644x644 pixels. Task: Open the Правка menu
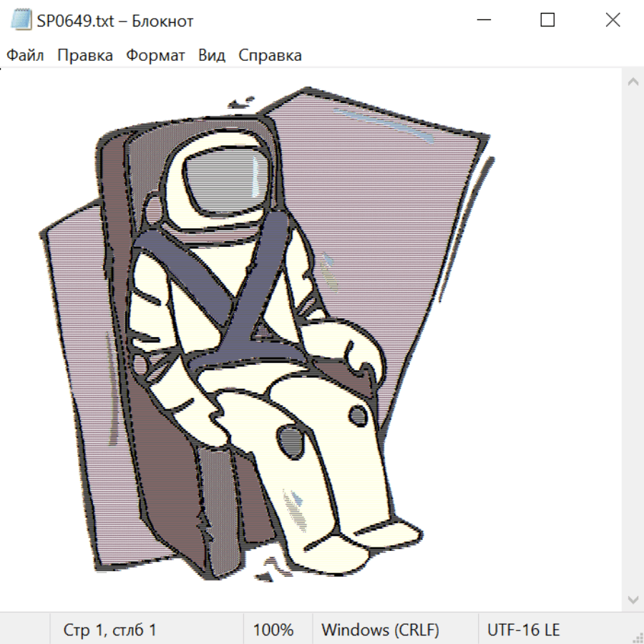(x=85, y=56)
